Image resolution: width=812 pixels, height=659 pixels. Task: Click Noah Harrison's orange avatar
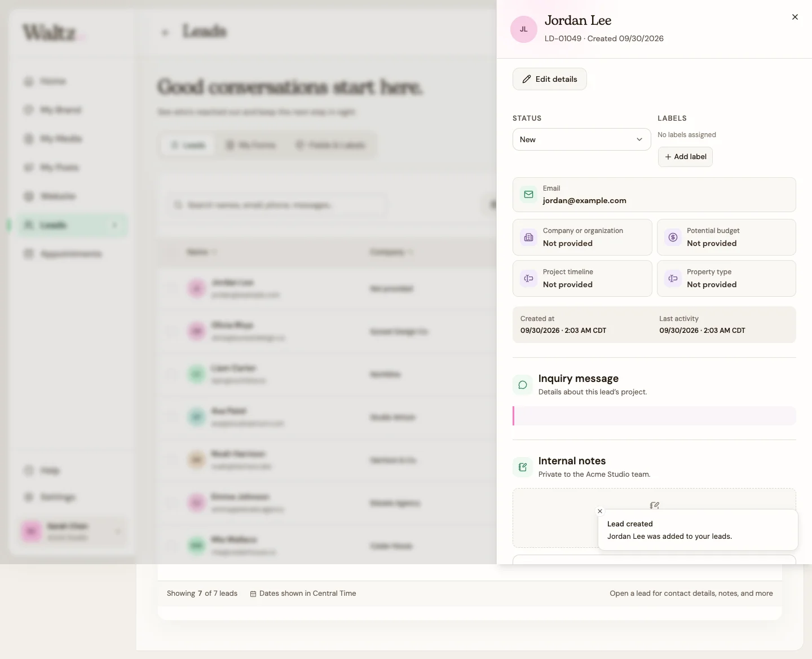point(197,459)
